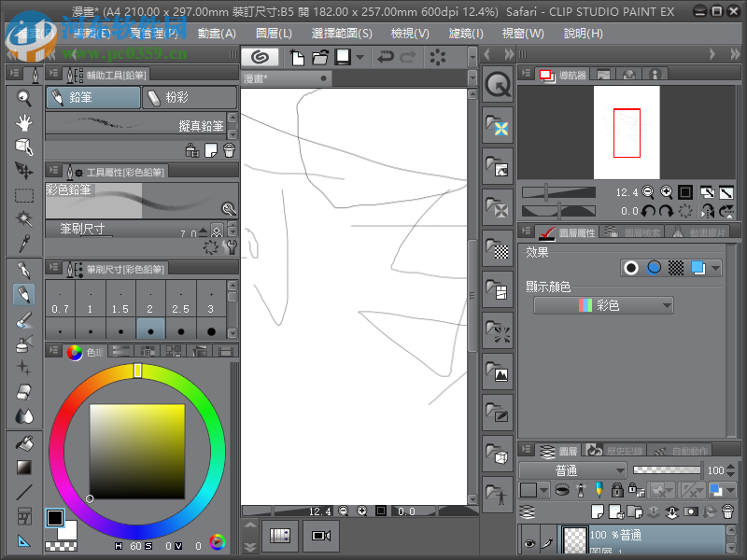Create a new raster layer in the Layers panel
The image size is (747, 560).
pos(598,512)
